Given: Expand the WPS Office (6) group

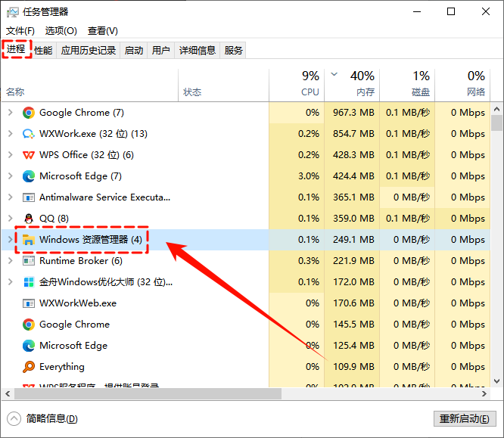Looking at the screenshot, I should (11, 155).
